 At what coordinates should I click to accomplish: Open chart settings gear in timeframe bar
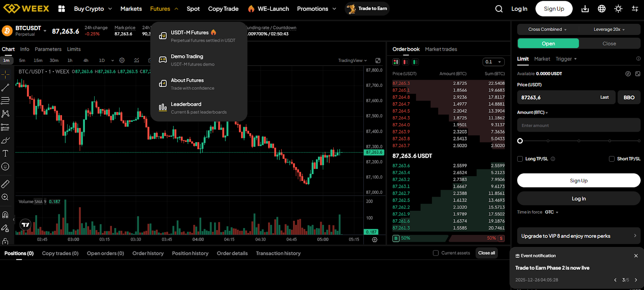point(122,60)
